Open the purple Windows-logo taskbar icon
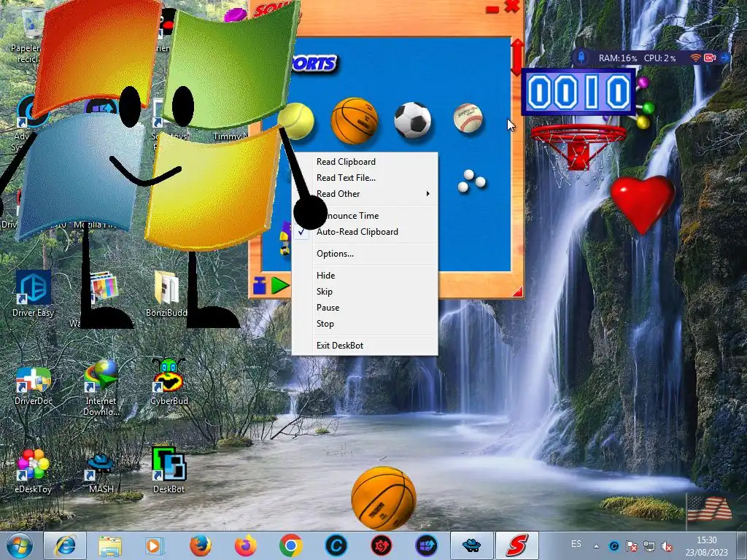The image size is (747, 560). [x=426, y=545]
